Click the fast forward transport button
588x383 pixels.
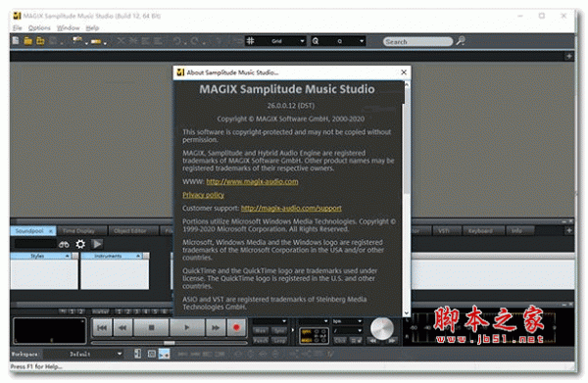216,328
